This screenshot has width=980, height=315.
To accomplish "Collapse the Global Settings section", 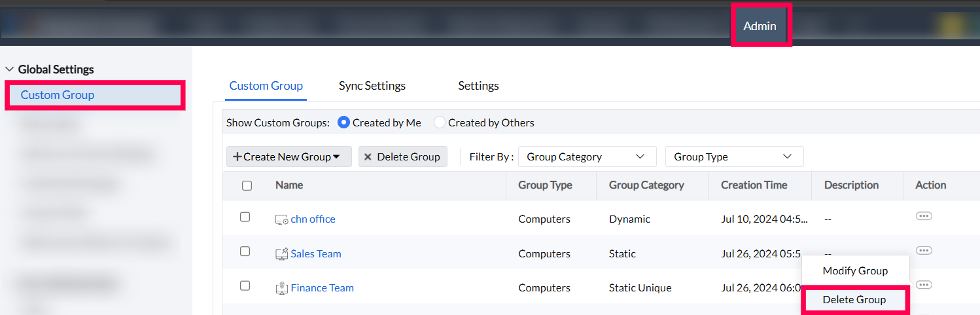I will point(10,69).
